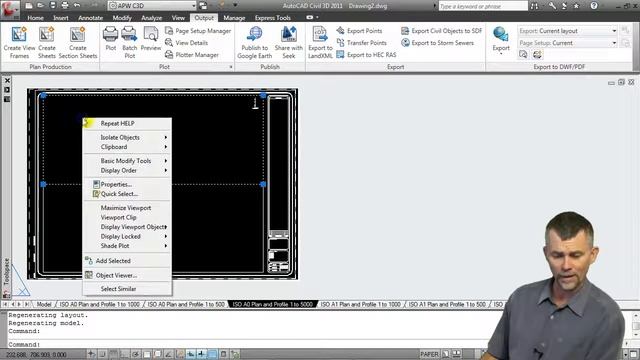Viewport: 640px width, 360px height.
Task: Choose Add Selected in context menu
Action: pyautogui.click(x=127, y=261)
